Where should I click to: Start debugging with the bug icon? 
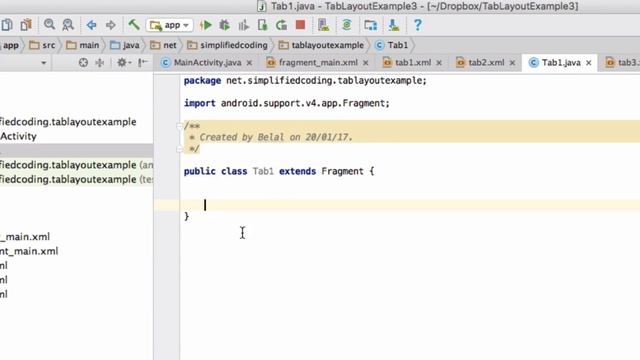224,25
